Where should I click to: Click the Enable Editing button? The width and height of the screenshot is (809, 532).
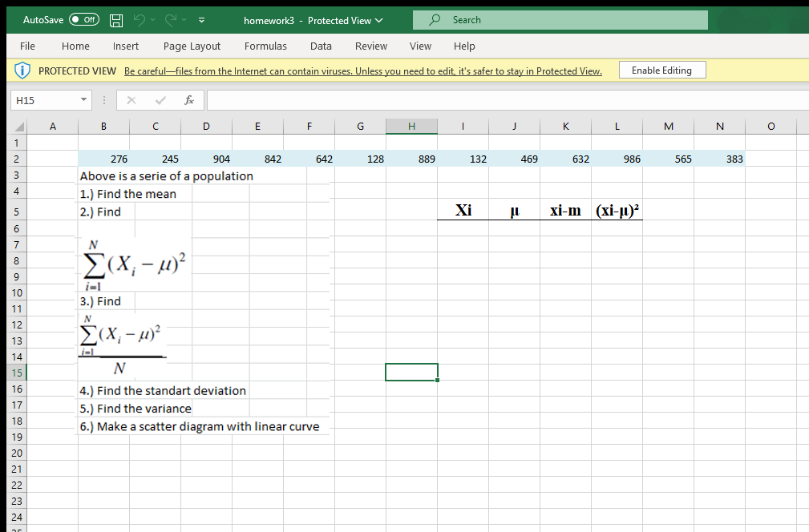pyautogui.click(x=661, y=70)
